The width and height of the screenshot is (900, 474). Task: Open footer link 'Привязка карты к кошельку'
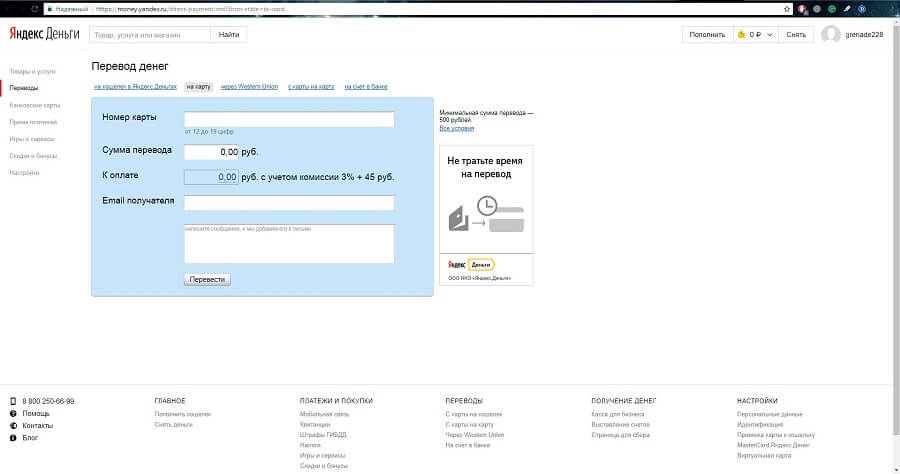[776, 435]
